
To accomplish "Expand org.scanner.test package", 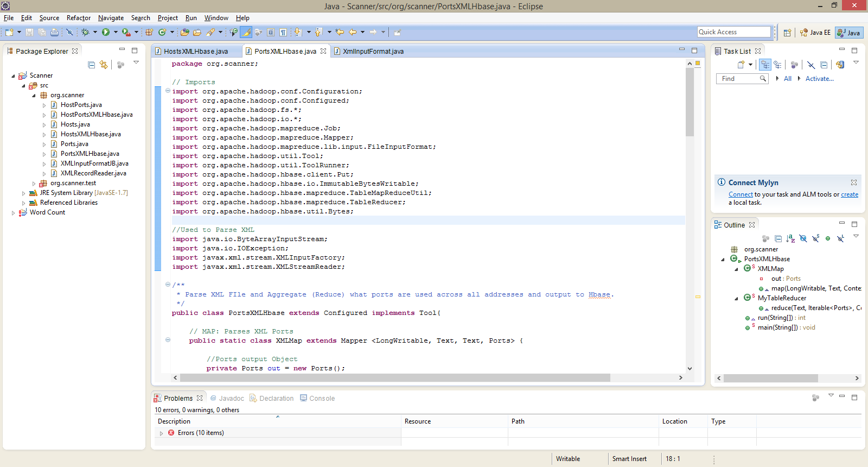I will [34, 184].
